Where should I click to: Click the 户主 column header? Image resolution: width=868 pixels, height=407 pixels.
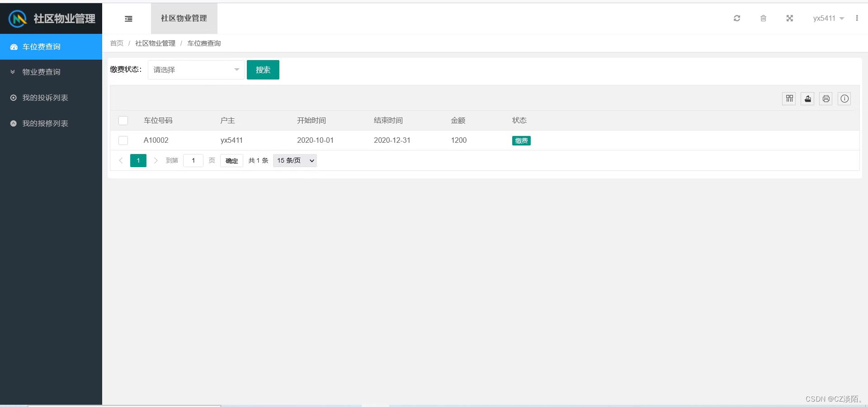pos(227,121)
